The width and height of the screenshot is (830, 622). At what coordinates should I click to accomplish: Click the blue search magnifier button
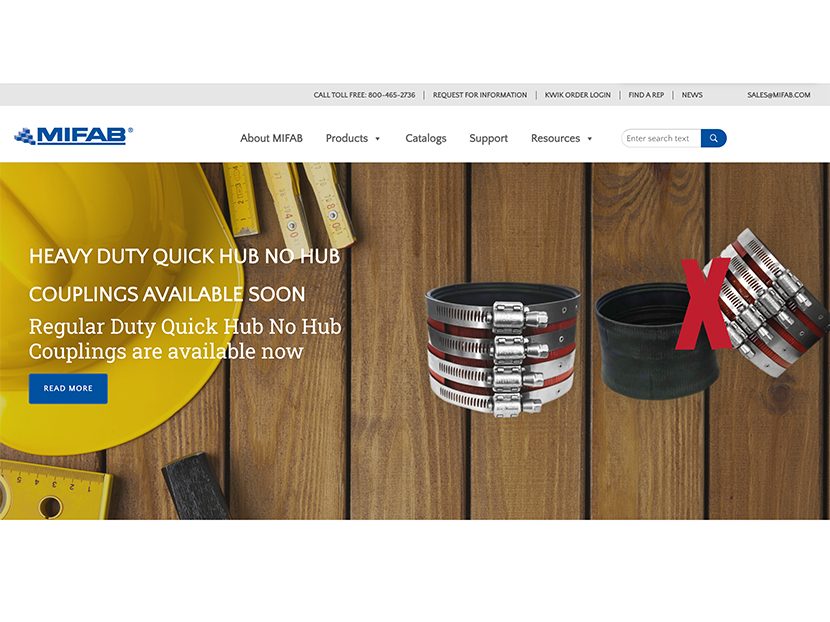[x=713, y=138]
